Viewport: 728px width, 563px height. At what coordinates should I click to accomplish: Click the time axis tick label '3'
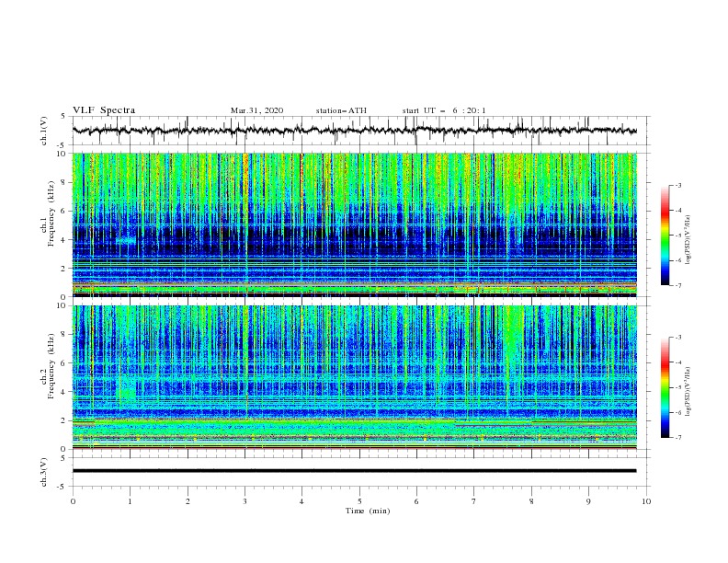click(245, 501)
